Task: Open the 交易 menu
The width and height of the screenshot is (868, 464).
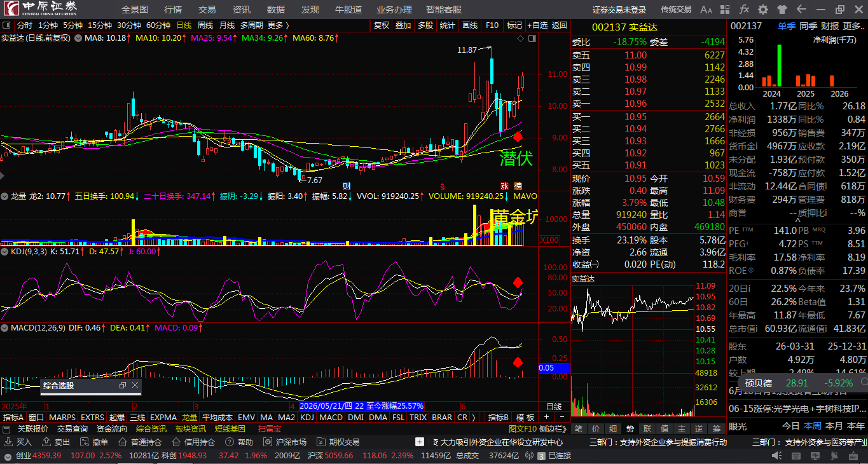Action: [207, 10]
